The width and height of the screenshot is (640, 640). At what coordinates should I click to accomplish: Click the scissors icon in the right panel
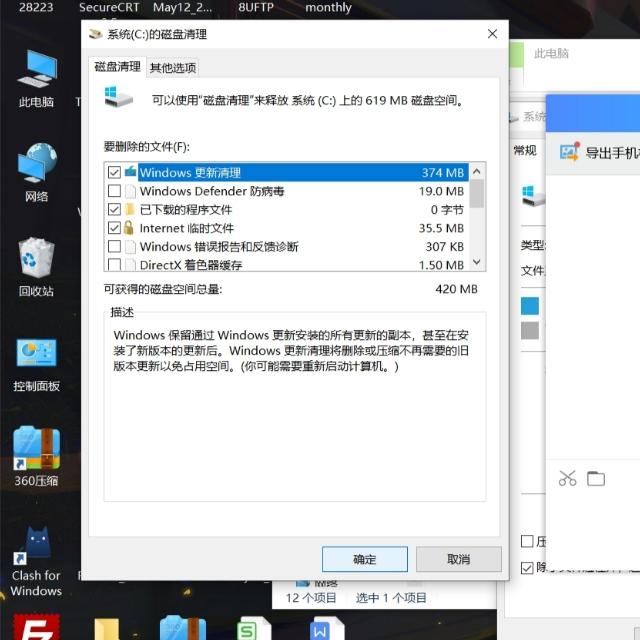click(x=567, y=478)
